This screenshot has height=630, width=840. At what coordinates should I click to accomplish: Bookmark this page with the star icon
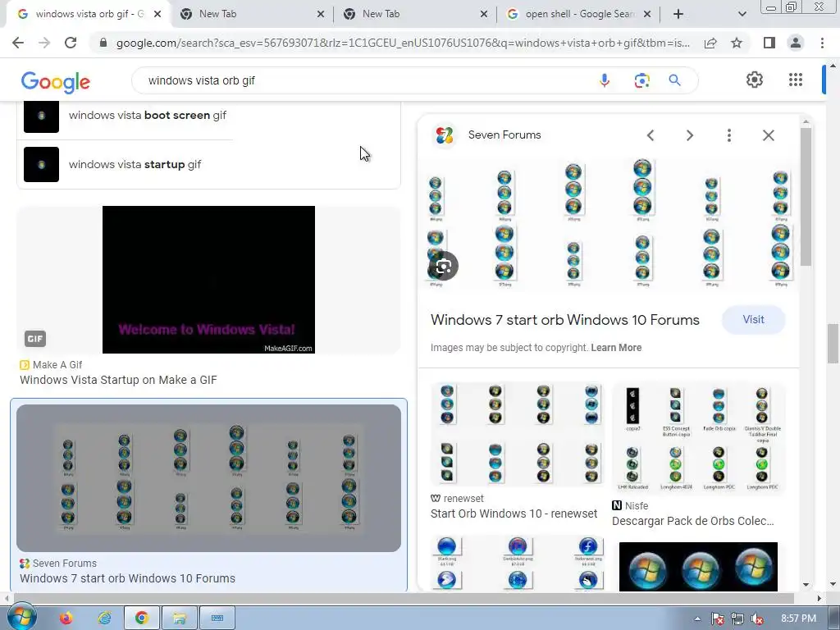click(737, 43)
